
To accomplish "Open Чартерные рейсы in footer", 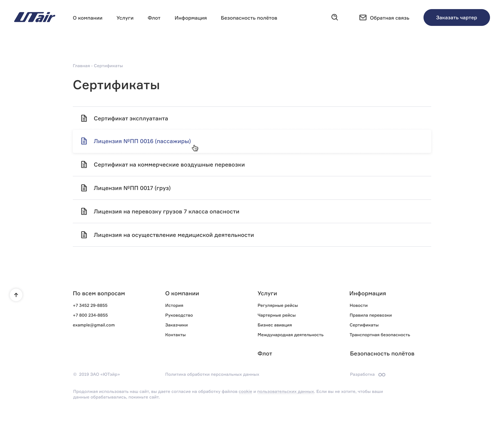I will (x=276, y=315).
